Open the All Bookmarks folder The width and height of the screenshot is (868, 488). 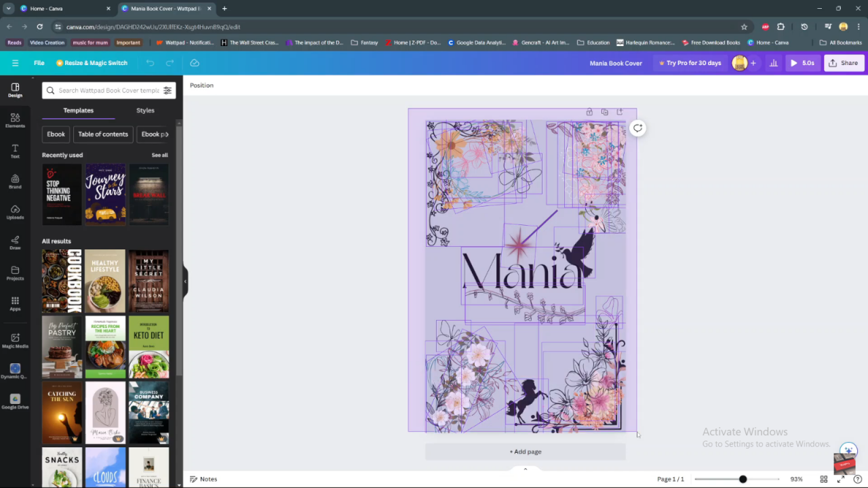(x=841, y=43)
